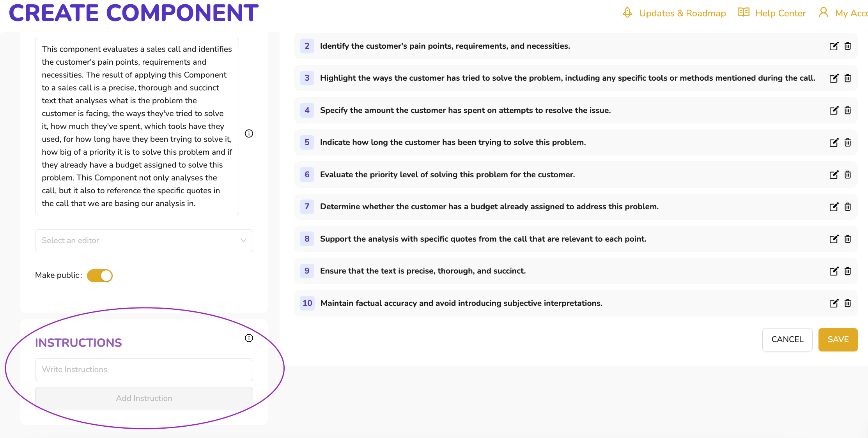Screen dimensions: 868x438
Task: Edit instruction 2 about pain points
Action: tap(834, 46)
